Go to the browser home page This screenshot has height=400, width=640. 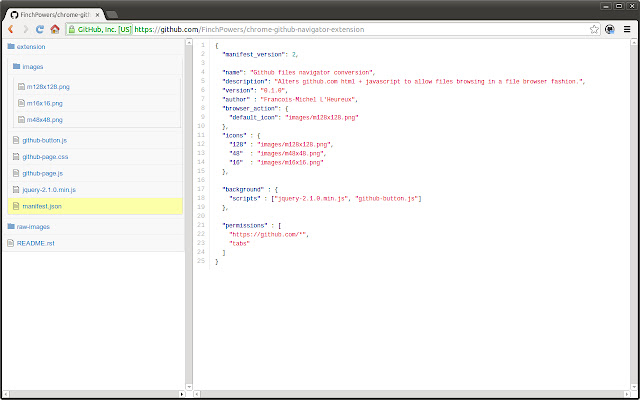[x=56, y=30]
